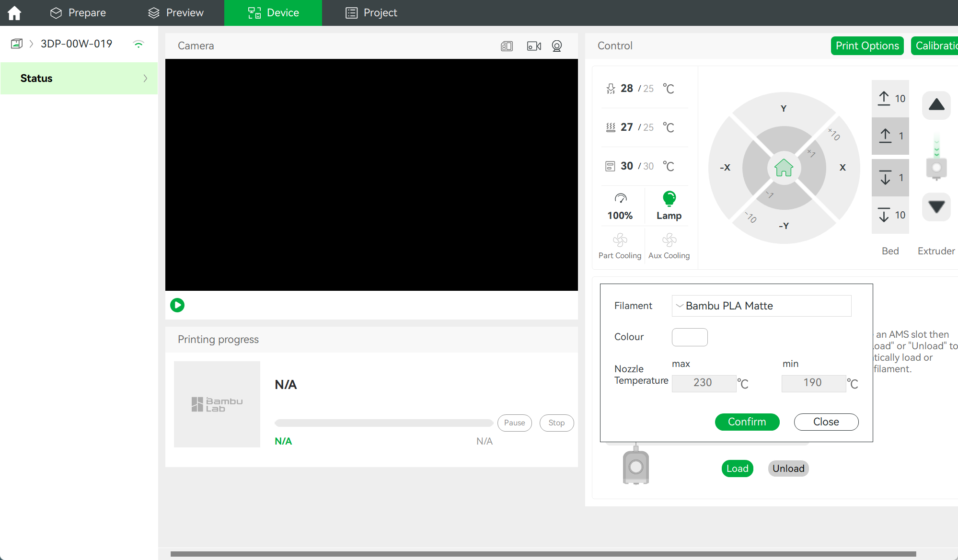Viewport: 958px width, 560px height.
Task: Home the printhead using the center home button
Action: click(x=783, y=168)
